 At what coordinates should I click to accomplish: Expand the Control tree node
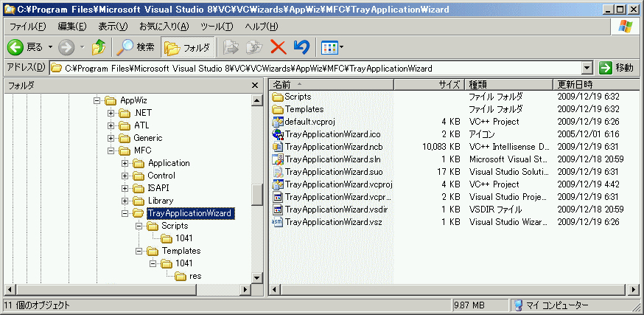(x=125, y=176)
